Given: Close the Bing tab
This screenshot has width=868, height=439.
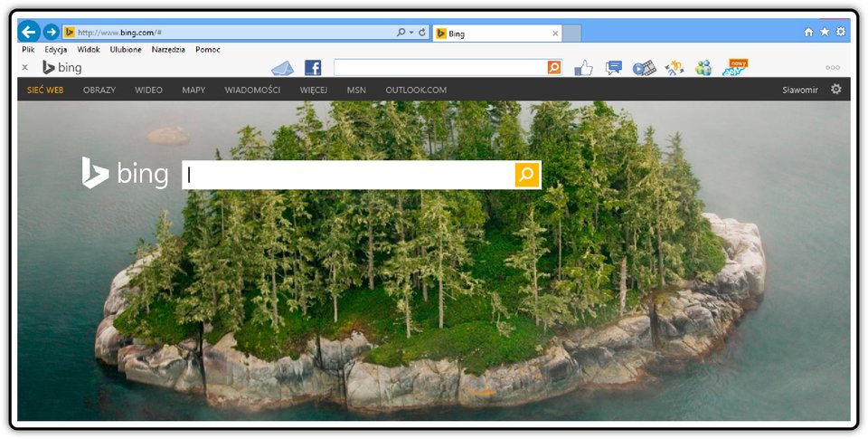Looking at the screenshot, I should [x=555, y=33].
